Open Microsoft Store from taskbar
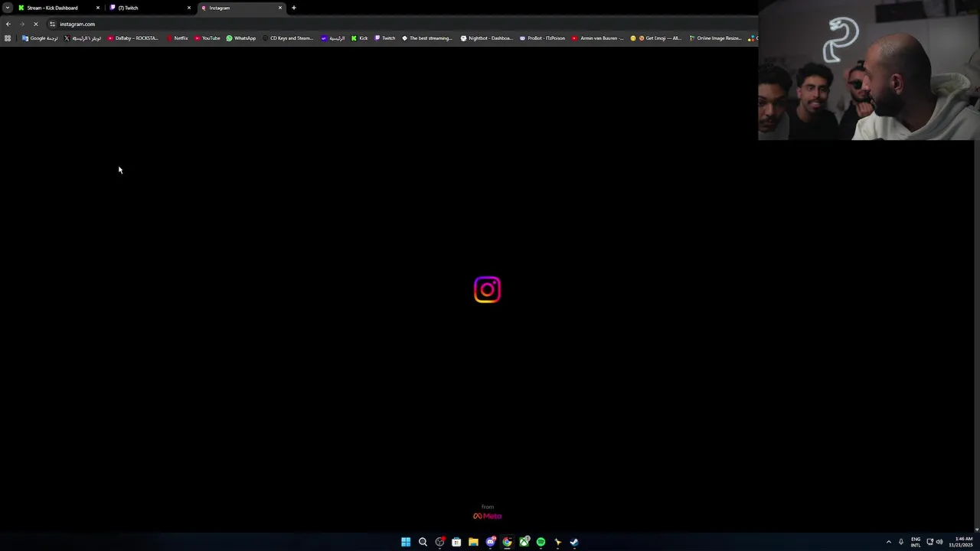 click(x=456, y=542)
